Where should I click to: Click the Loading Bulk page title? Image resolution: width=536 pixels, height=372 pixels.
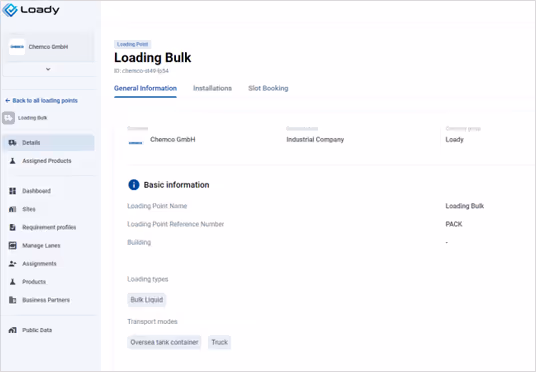[x=152, y=57]
